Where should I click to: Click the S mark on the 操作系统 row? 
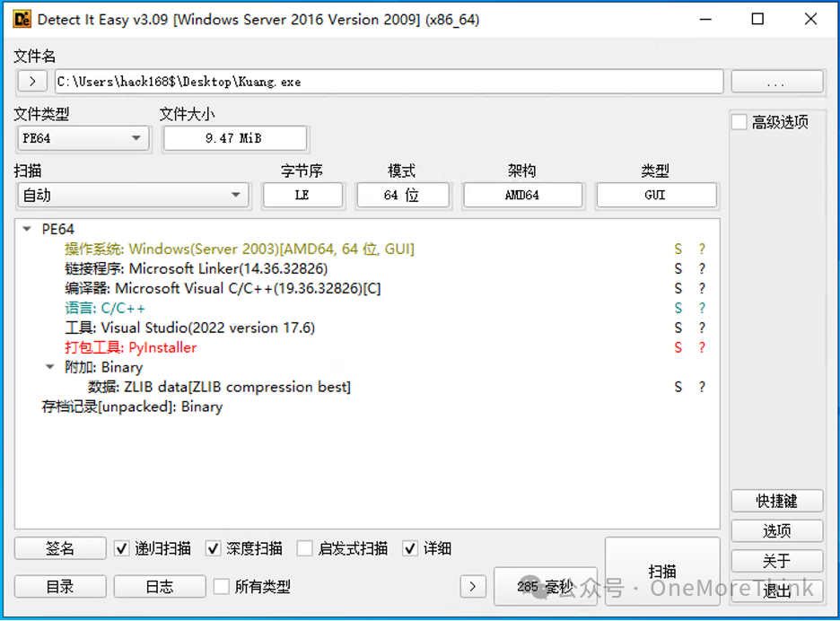[x=678, y=249]
